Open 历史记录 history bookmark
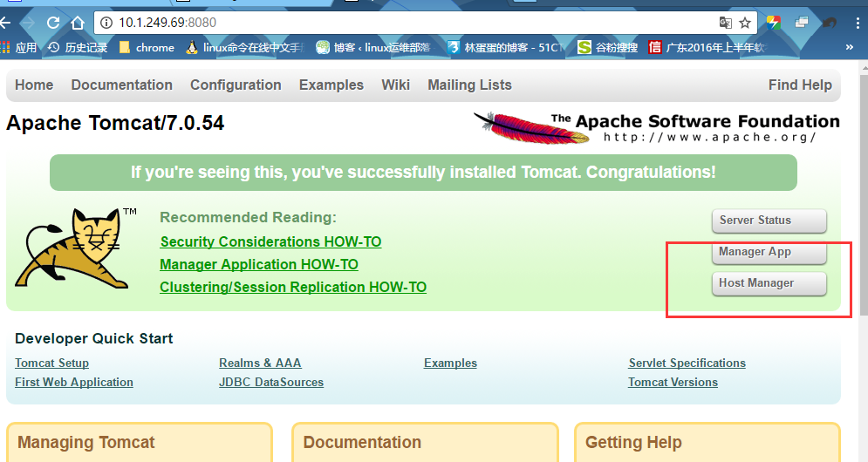 [78, 48]
